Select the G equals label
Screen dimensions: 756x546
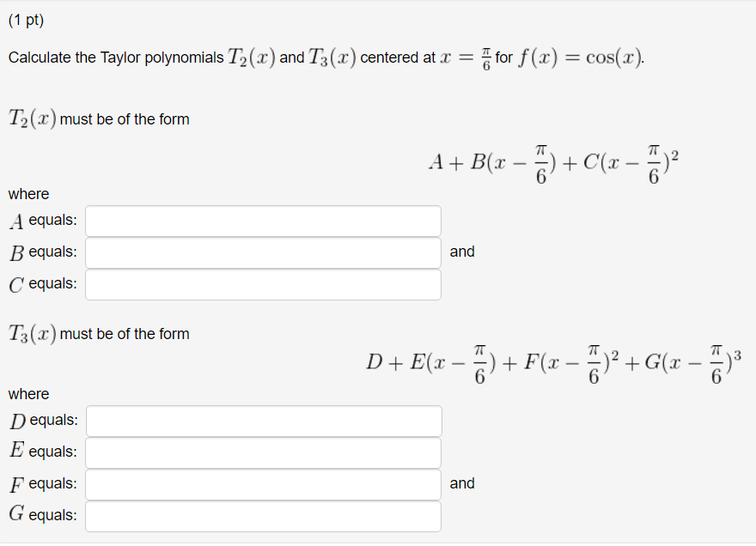click(x=41, y=516)
